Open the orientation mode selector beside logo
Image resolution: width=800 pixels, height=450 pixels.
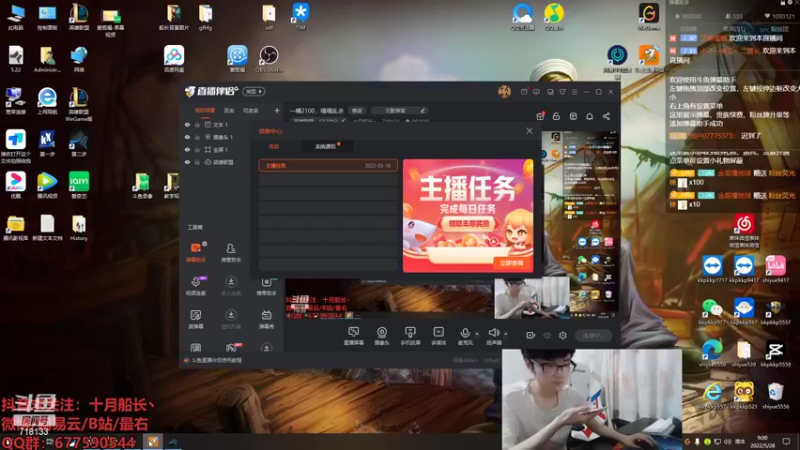(x=254, y=91)
